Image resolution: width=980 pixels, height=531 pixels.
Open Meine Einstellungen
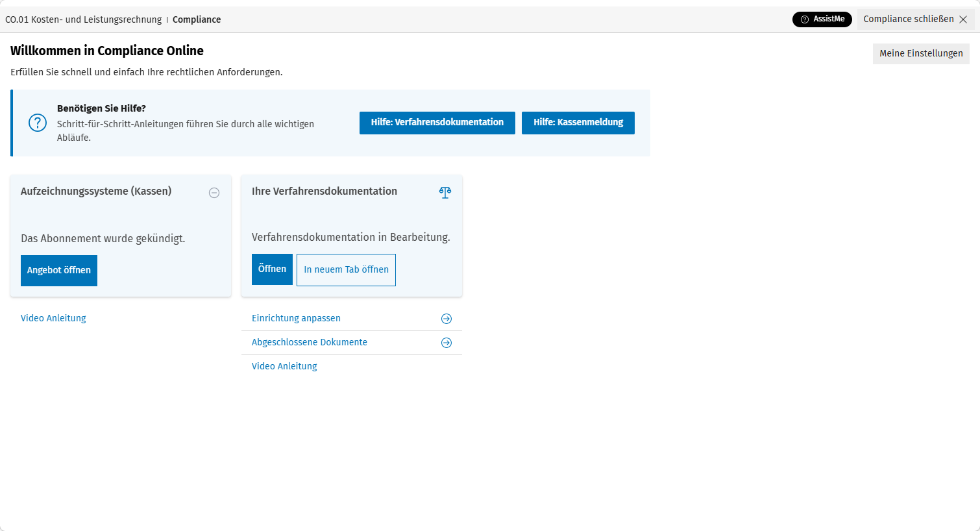click(x=921, y=53)
